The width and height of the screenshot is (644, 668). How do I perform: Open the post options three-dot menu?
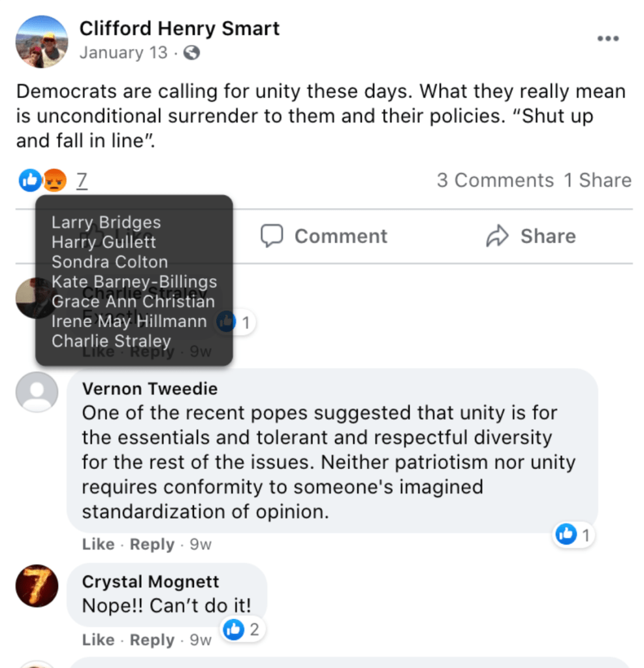(x=607, y=39)
